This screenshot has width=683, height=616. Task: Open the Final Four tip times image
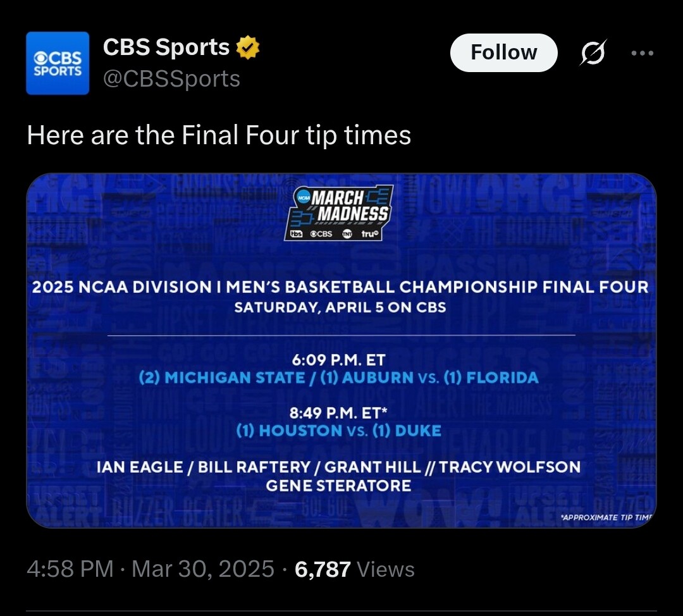pos(341,351)
